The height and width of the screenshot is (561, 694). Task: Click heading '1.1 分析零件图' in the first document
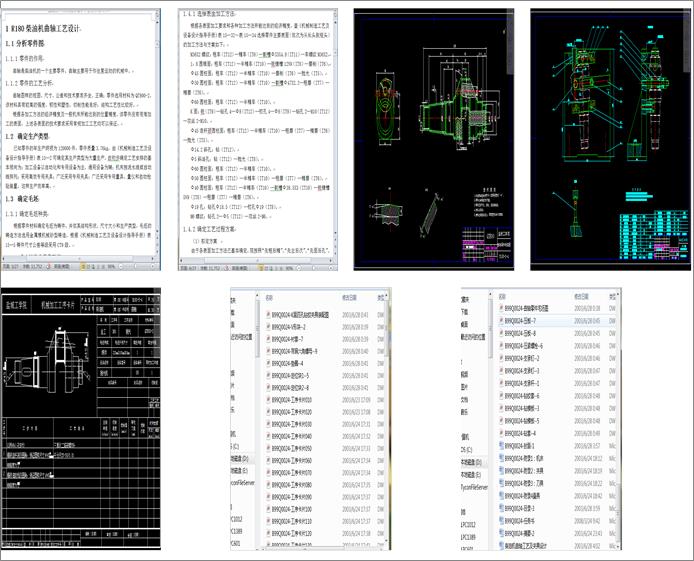coord(25,44)
